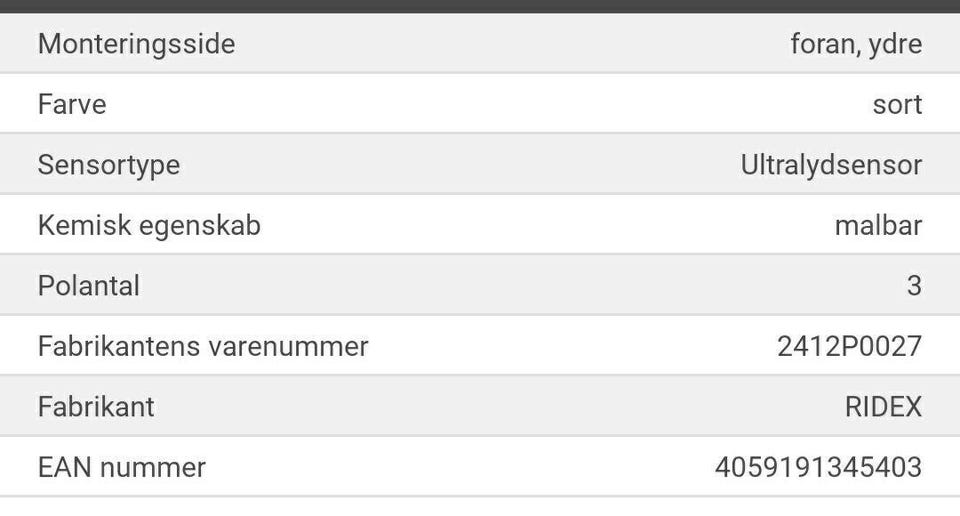Click the middle of the Sensortype row
The height and width of the screenshot is (516, 960).
[x=480, y=165]
